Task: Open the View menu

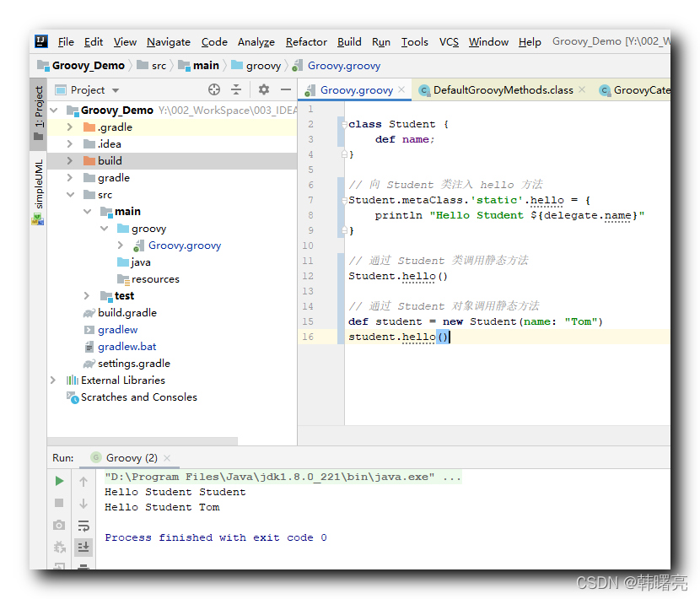Action: click(x=125, y=42)
